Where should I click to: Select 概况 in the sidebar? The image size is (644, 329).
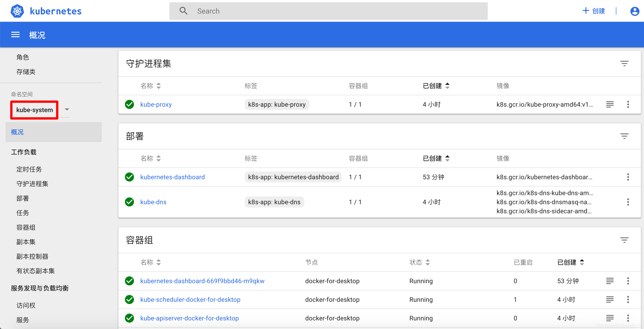coord(17,132)
